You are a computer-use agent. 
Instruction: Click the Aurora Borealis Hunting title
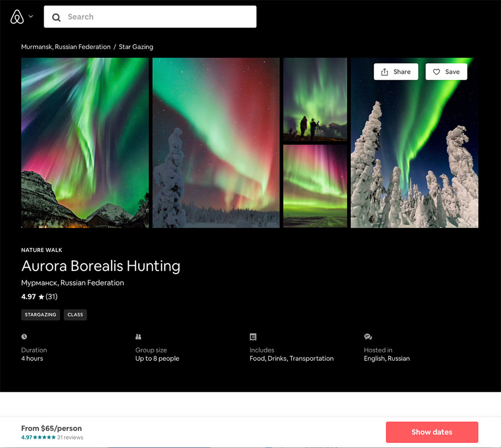tap(101, 266)
